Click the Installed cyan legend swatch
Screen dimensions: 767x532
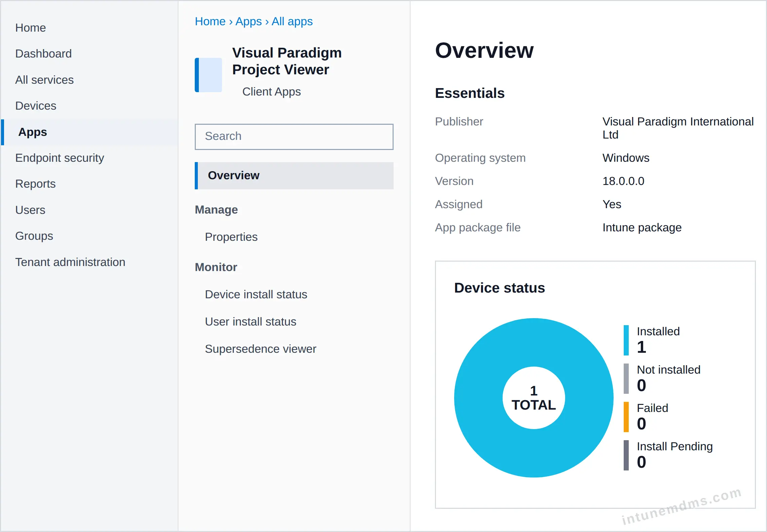tap(626, 340)
